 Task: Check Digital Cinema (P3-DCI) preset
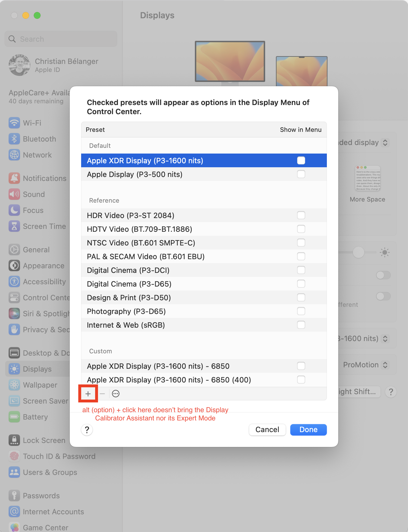(x=301, y=270)
